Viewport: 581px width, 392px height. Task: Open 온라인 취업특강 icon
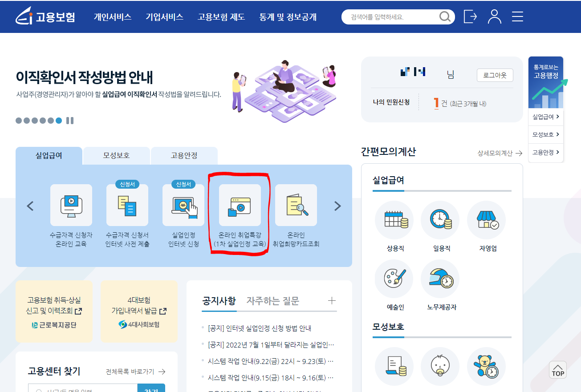[240, 205]
